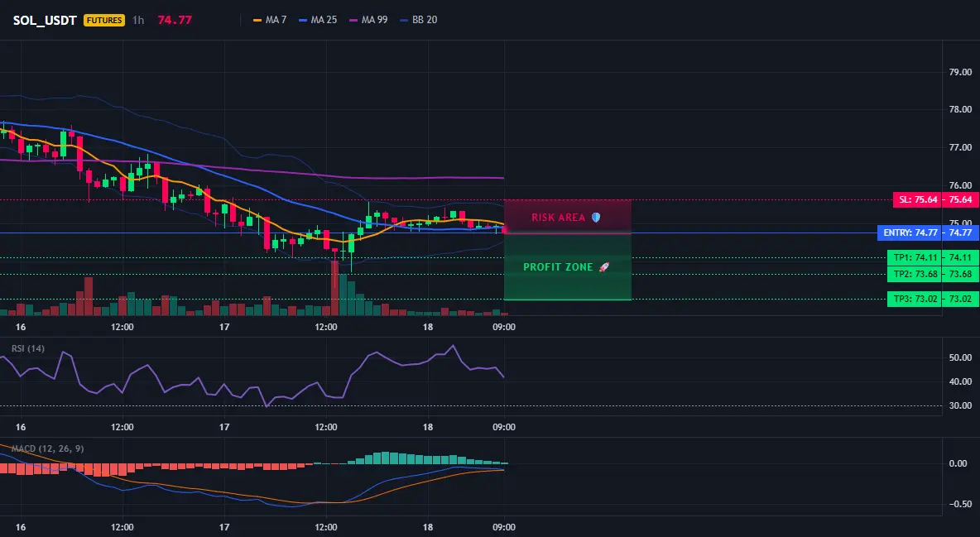Screen dimensions: 980x537
Task: Click the RSI 30.00 axis label
Action: point(960,405)
